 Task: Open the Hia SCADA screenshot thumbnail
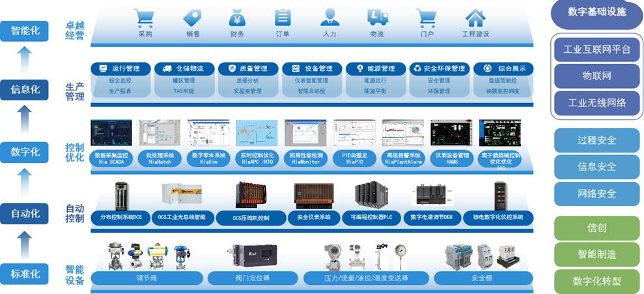point(111,133)
